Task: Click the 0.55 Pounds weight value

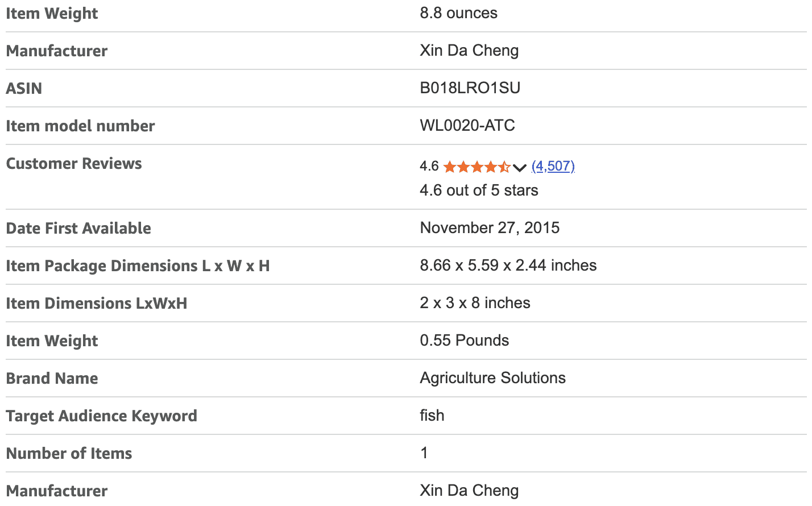Action: click(x=464, y=341)
